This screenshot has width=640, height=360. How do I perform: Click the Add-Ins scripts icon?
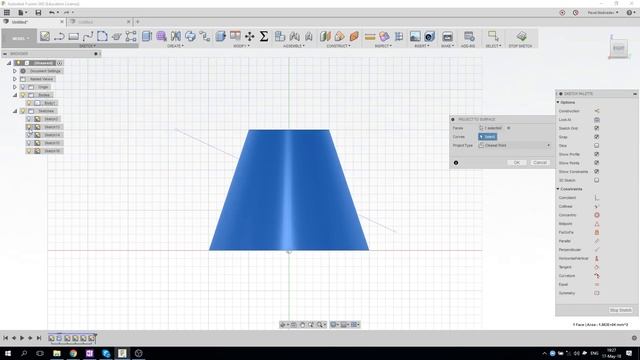click(x=469, y=36)
